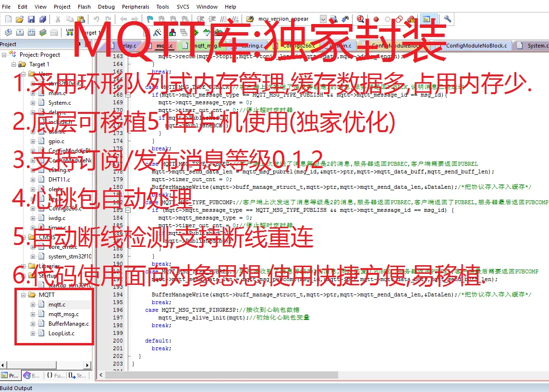Collapse Project: Progect root node
Viewport: 549px width, 392px height.
pyautogui.click(x=4, y=55)
